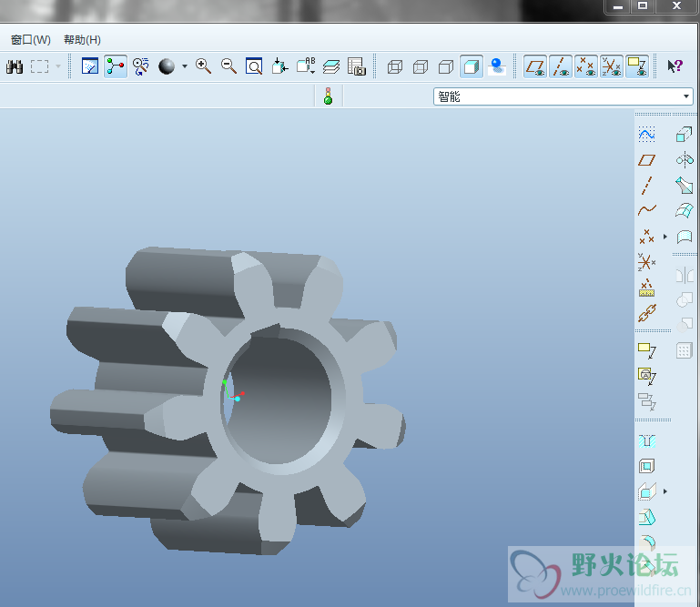Select hidden line display style
The height and width of the screenshot is (607, 700).
(x=421, y=67)
